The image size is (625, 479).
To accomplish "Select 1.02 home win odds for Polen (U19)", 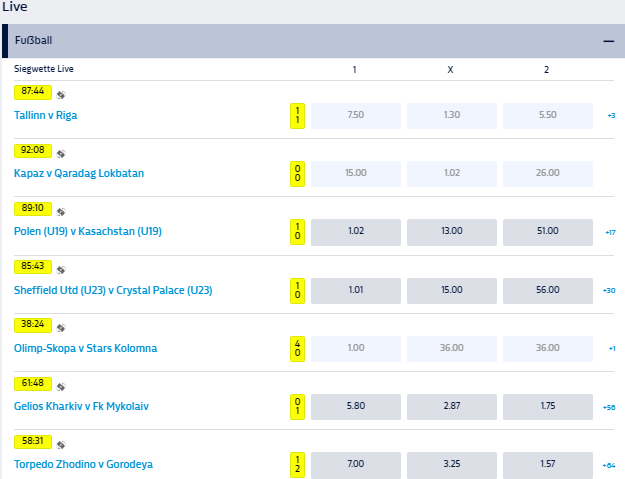I will click(x=355, y=232).
